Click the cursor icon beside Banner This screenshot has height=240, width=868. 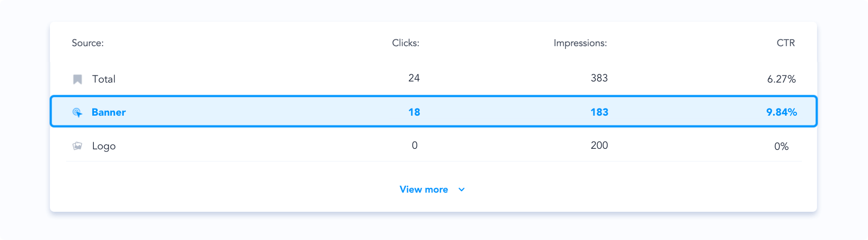pos(78,112)
